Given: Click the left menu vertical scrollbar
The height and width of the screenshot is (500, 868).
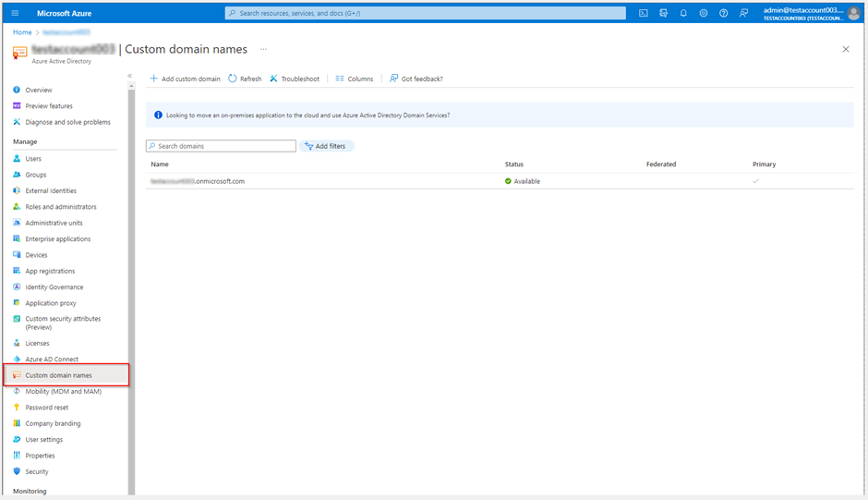Looking at the screenshot, I should [131, 288].
